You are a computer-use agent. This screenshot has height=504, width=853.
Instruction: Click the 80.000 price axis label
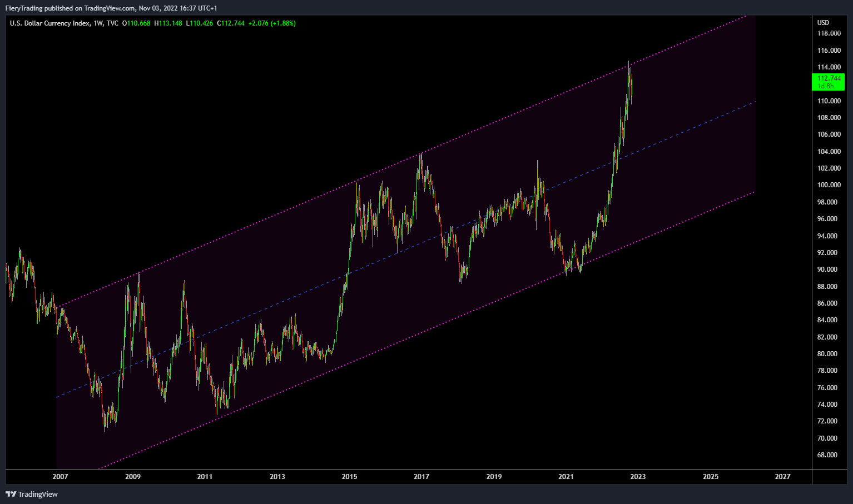[x=829, y=354]
